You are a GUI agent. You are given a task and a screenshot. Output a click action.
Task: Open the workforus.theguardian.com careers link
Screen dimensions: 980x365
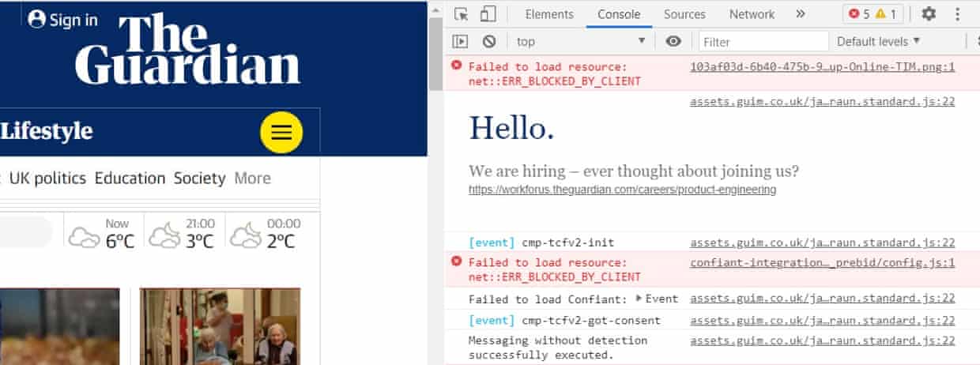(622, 190)
